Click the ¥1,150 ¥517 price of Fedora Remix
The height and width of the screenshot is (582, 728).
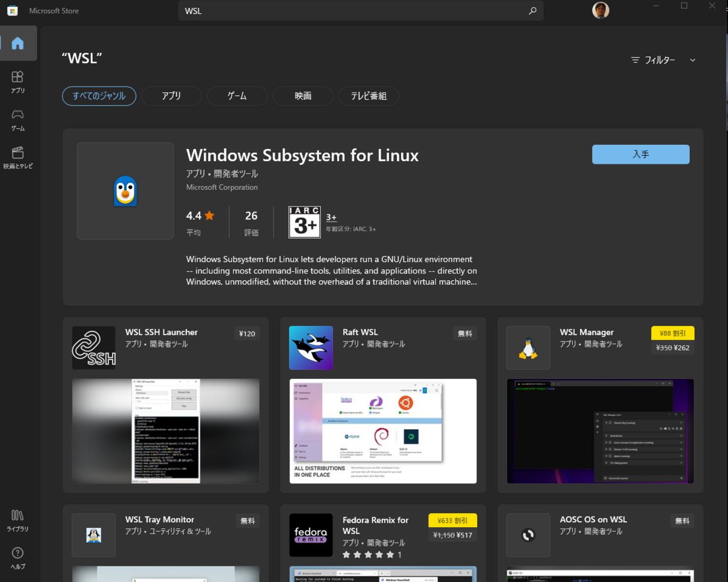point(452,536)
